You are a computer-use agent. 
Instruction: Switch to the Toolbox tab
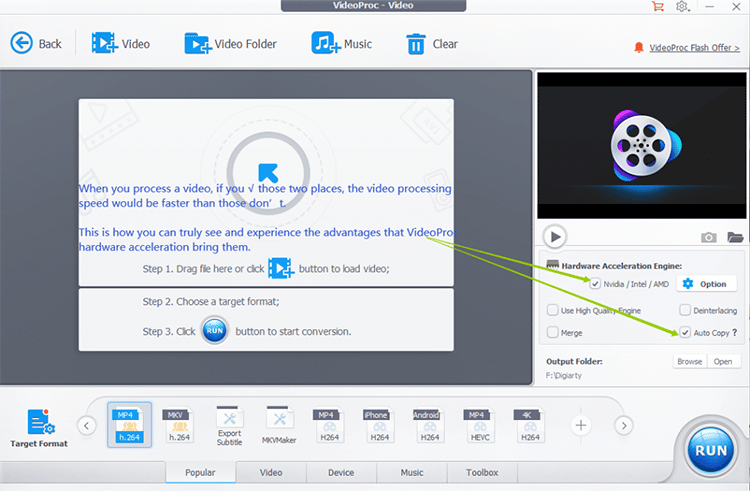(x=481, y=472)
